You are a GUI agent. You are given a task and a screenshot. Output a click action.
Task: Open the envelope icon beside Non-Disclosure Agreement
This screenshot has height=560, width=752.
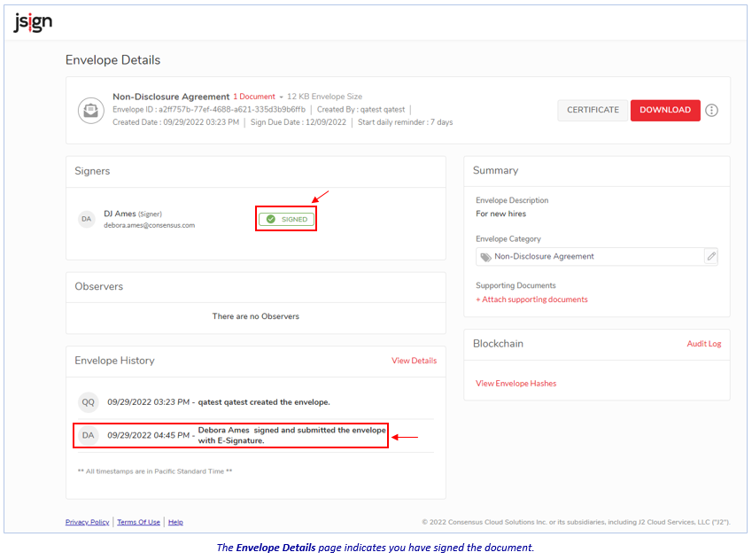pyautogui.click(x=91, y=111)
